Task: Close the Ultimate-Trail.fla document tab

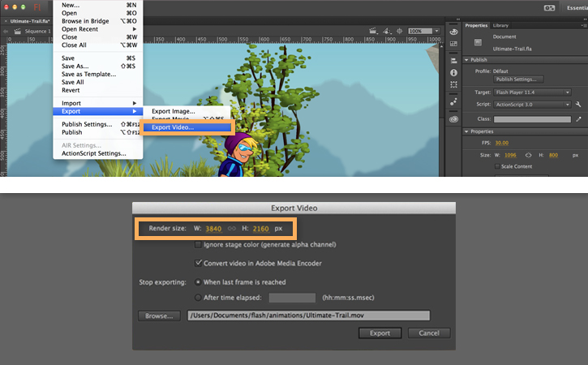Action: click(x=6, y=21)
